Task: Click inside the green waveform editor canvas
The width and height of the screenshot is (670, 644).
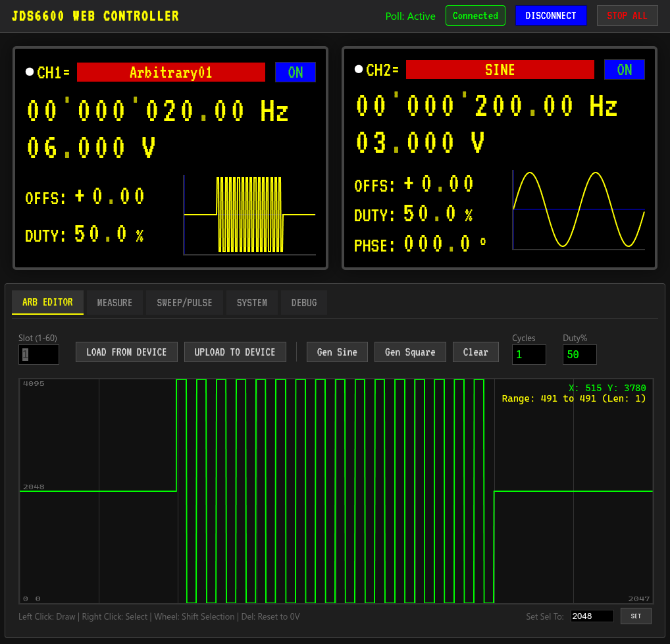Action: coord(336,491)
